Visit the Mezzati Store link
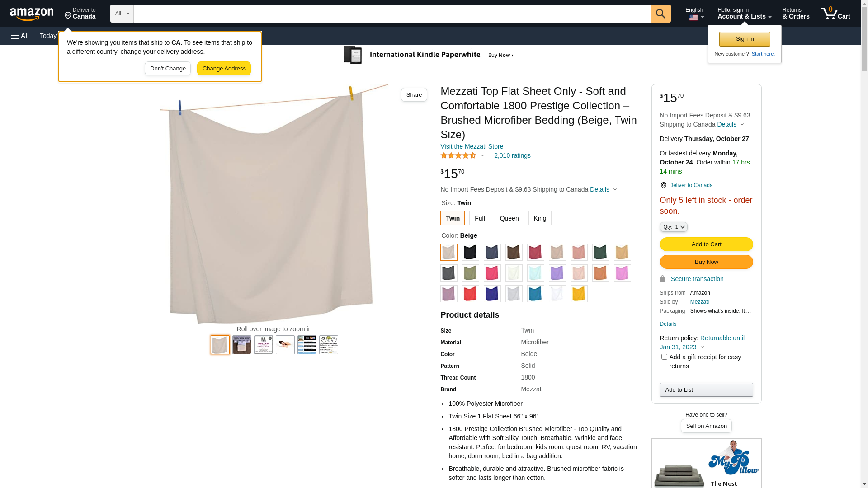Screen dimensions: 868x488 point(472,146)
